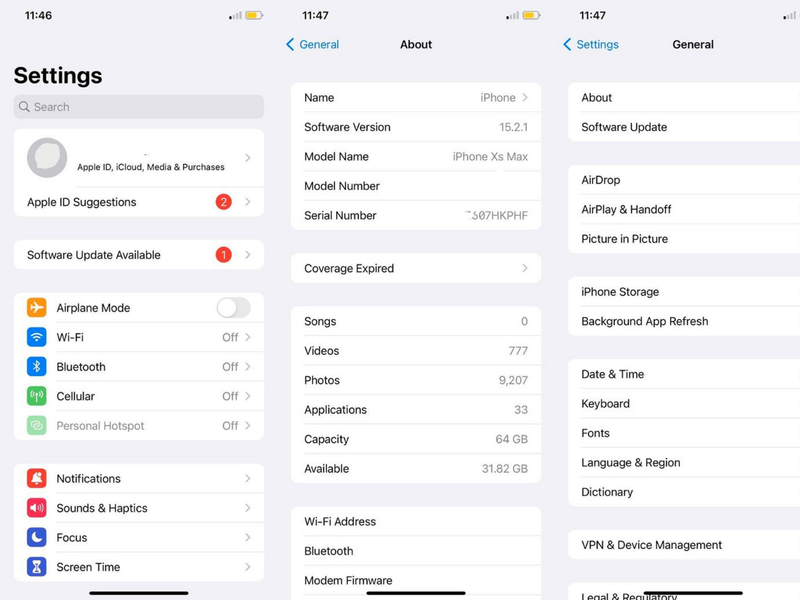Viewport: 800px width, 600px height.
Task: Expand the Coverage Expired row chevron
Action: click(x=525, y=268)
